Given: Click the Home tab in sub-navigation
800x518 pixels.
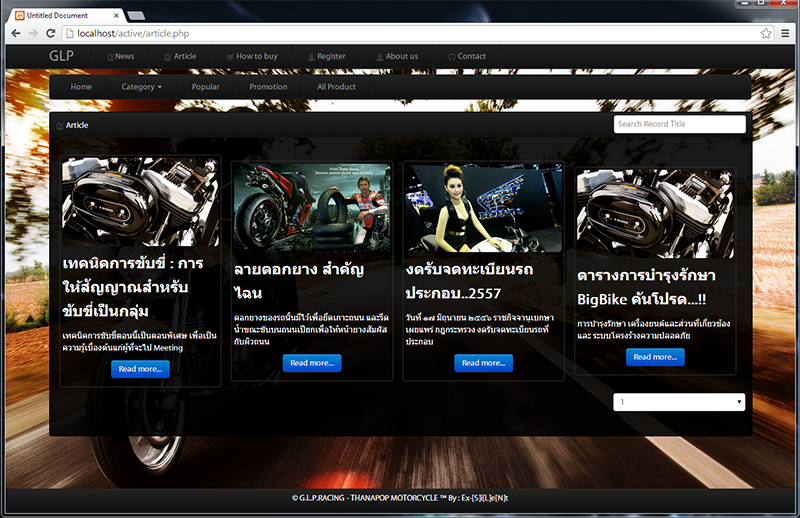Looking at the screenshot, I should tap(81, 87).
